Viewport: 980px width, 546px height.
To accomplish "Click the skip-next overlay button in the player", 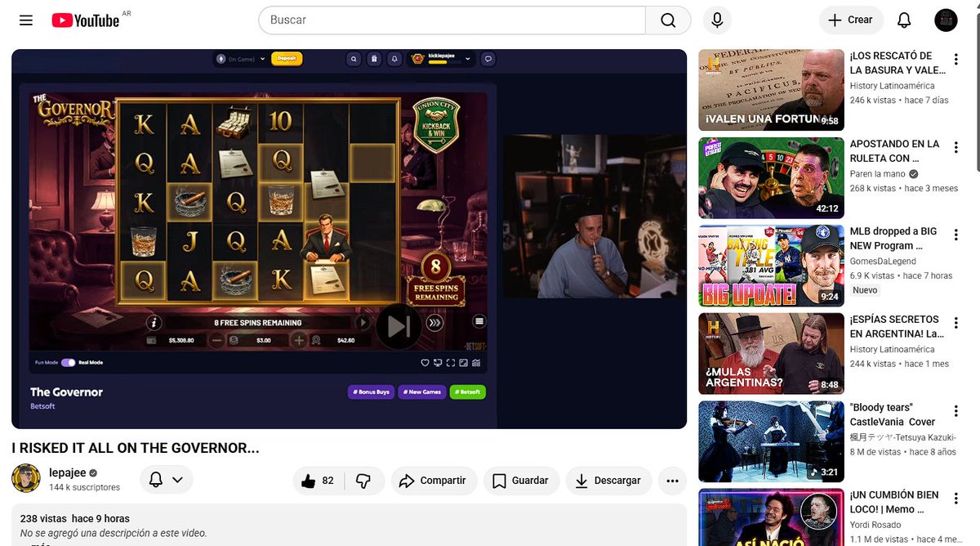I will tap(399, 326).
